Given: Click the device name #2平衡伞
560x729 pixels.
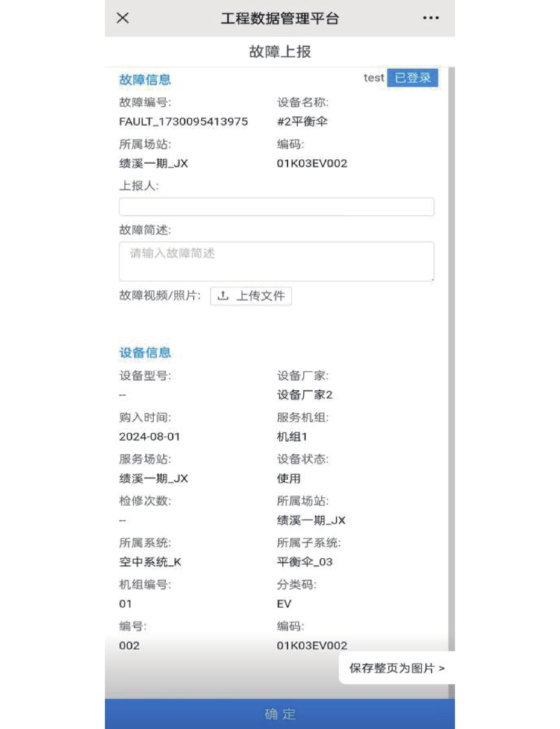Looking at the screenshot, I should [302, 122].
